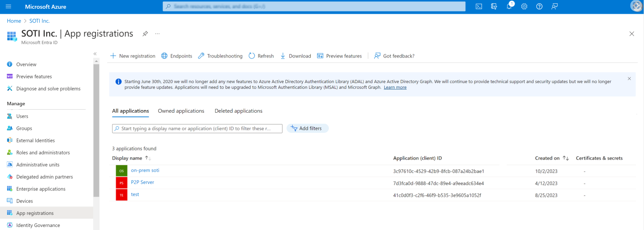This screenshot has width=644, height=230.
Task: Sort by Created on column
Action: coord(552,158)
